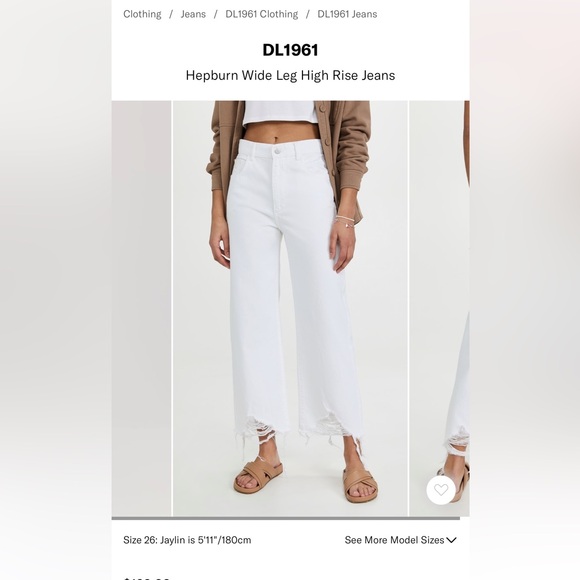The image size is (580, 580).
Task: Select the DL1961 Jeans breadcrumb
Action: click(x=347, y=14)
